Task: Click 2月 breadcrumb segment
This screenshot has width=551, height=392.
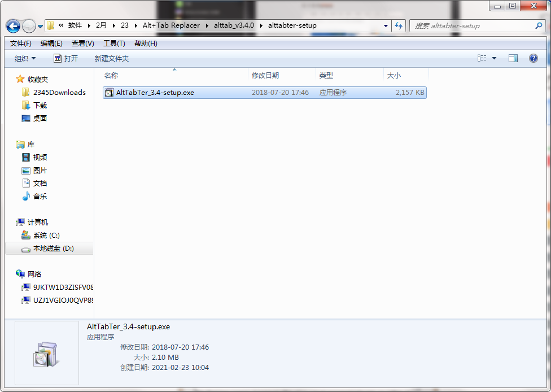Action: (x=101, y=25)
